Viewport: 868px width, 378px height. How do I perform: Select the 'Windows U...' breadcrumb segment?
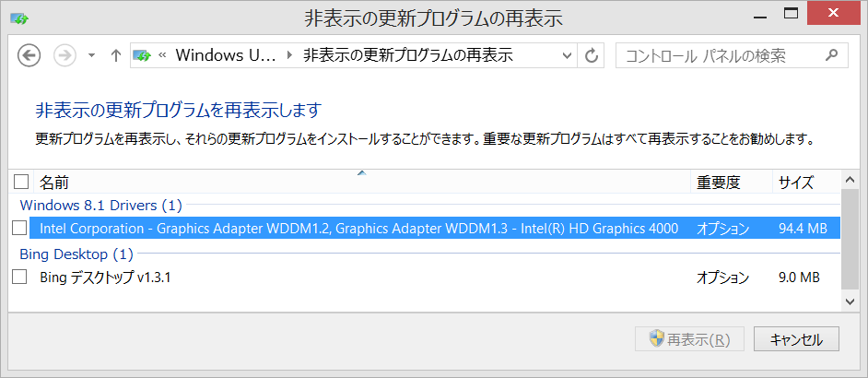coord(225,55)
